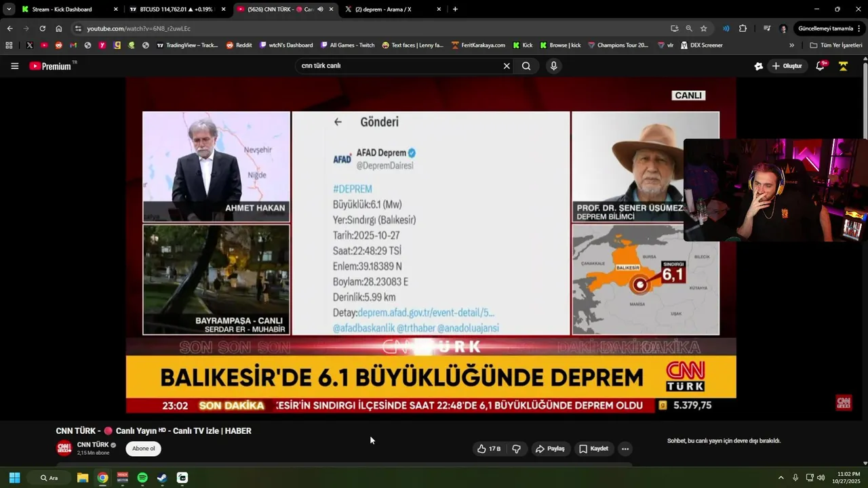Open the three-dot more actions menu
Screen dimensions: 868x488
tap(625, 449)
